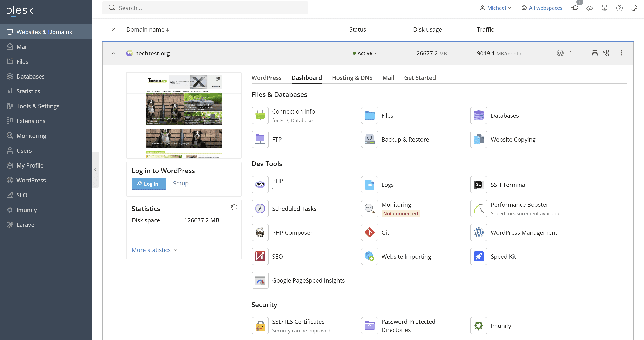Viewport: 644px width, 340px height.
Task: Open the FTP icon
Action: pyautogui.click(x=260, y=139)
